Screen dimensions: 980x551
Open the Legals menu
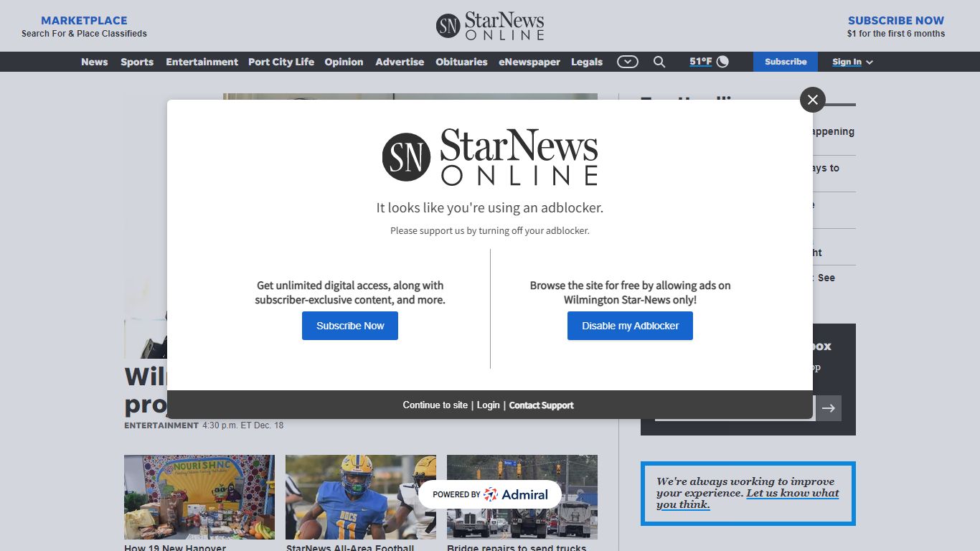(x=587, y=62)
